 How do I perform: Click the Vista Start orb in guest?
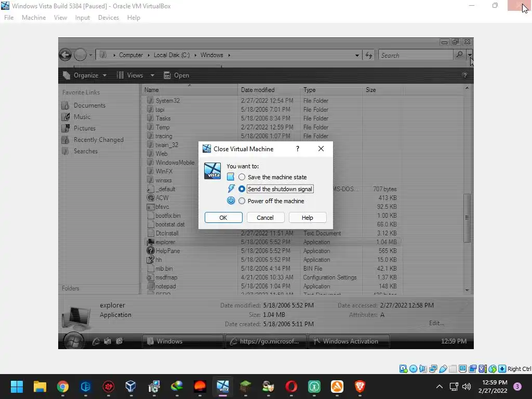click(74, 340)
